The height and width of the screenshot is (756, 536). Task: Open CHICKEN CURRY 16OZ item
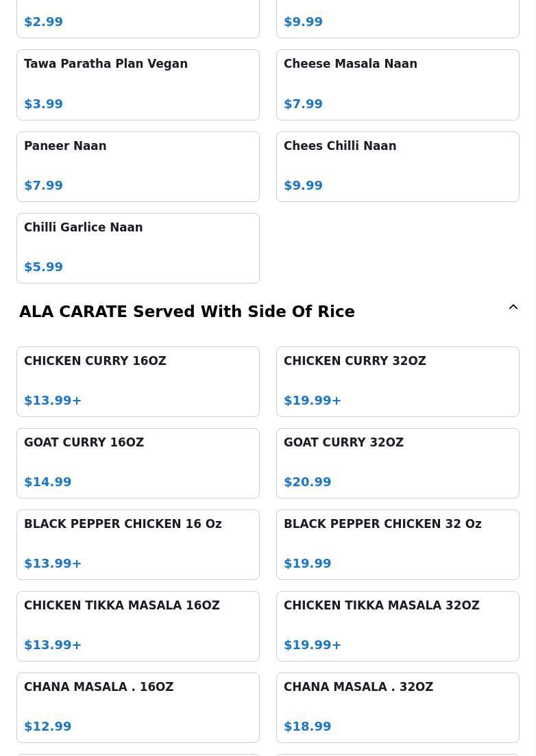pyautogui.click(x=138, y=381)
